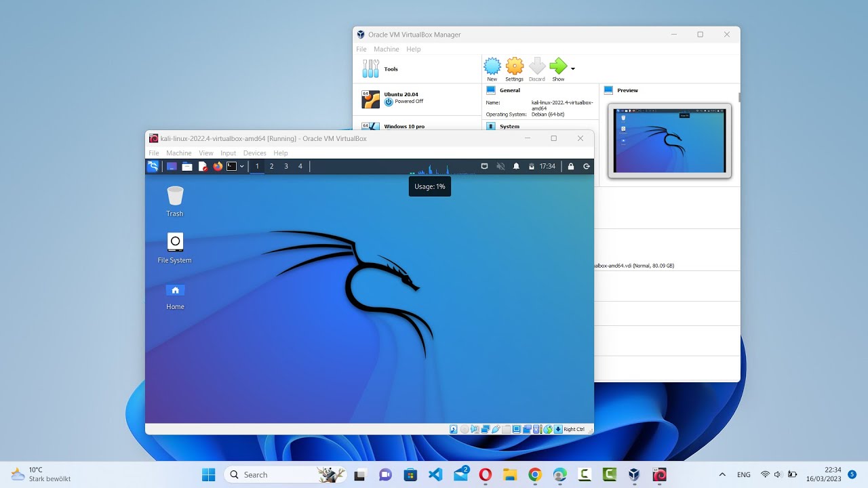The width and height of the screenshot is (868, 488).
Task: Open the Trash desktop icon
Action: click(175, 201)
